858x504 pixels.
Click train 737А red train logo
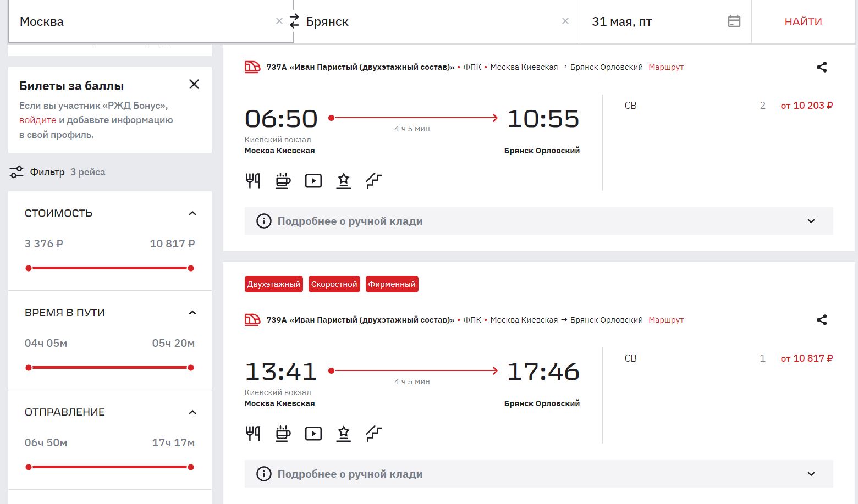tap(252, 67)
